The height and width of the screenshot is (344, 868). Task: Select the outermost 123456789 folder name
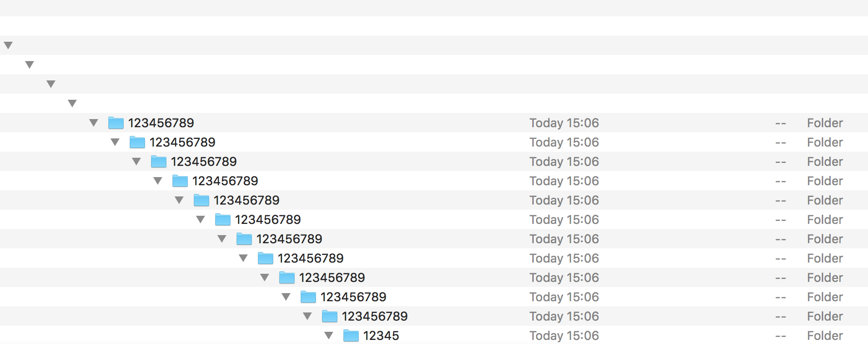point(161,123)
